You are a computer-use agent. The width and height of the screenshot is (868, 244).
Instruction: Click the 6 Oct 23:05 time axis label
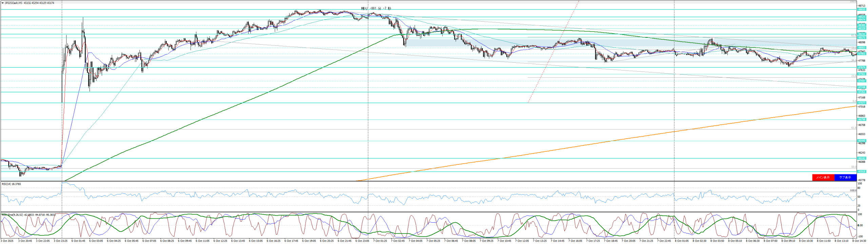point(362,241)
